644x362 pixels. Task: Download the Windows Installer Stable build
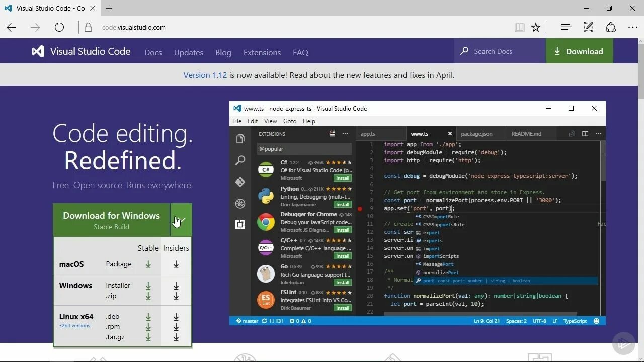(148, 286)
